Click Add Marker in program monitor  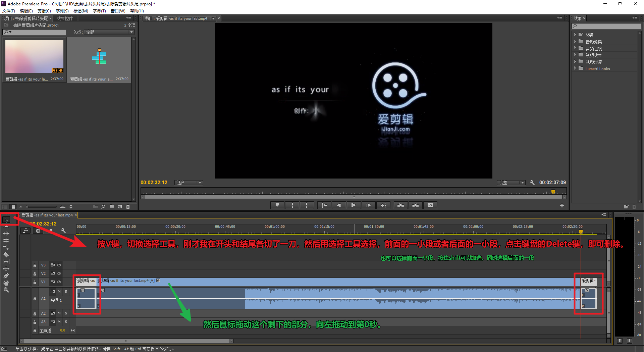pos(277,205)
